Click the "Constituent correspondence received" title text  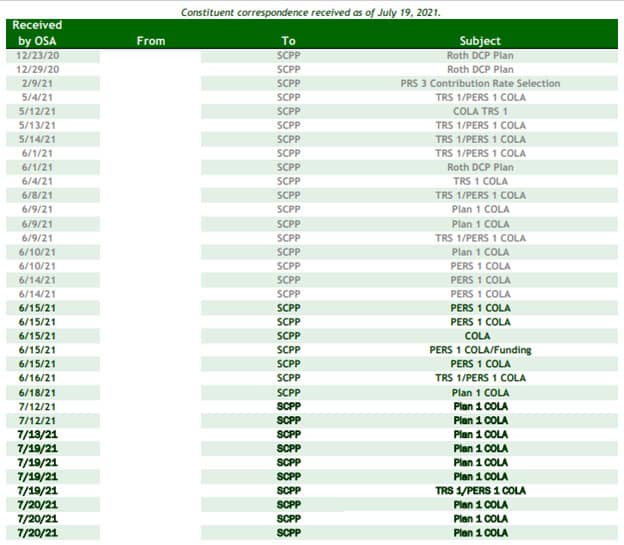[x=311, y=11]
